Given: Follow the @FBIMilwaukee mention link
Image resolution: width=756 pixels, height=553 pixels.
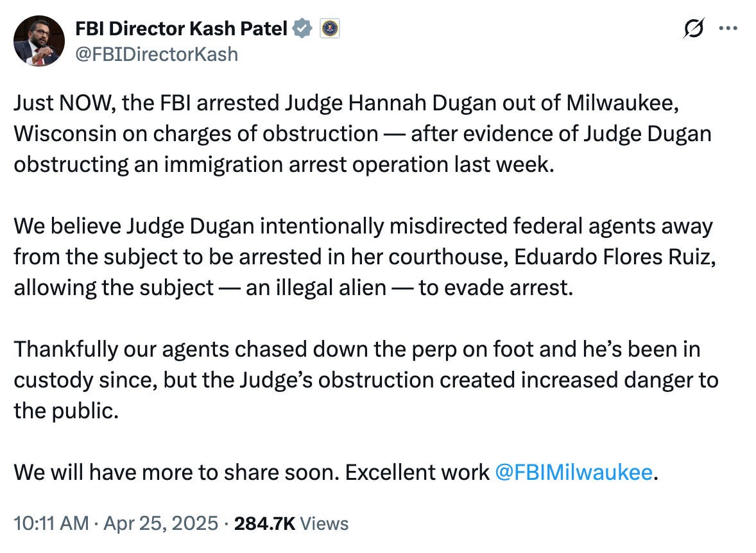Looking at the screenshot, I should pyautogui.click(x=574, y=472).
